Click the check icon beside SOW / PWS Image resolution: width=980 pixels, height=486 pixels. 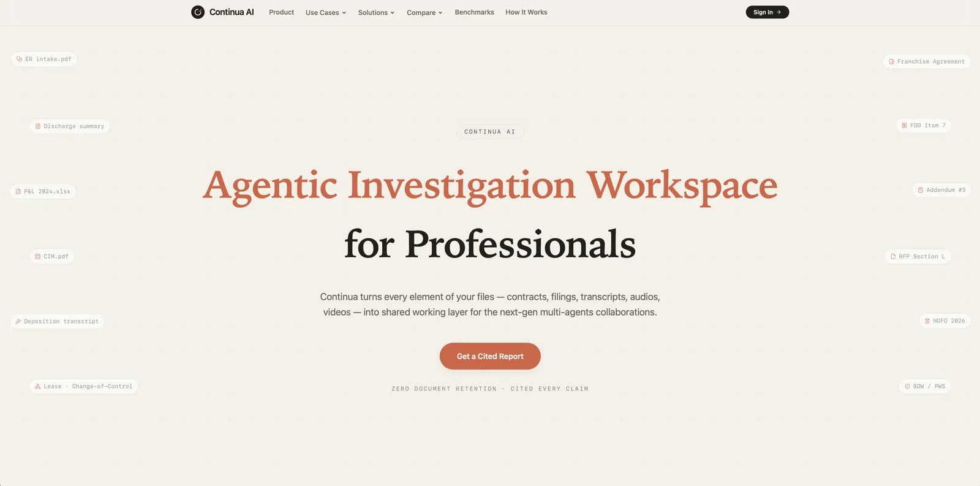tap(908, 387)
